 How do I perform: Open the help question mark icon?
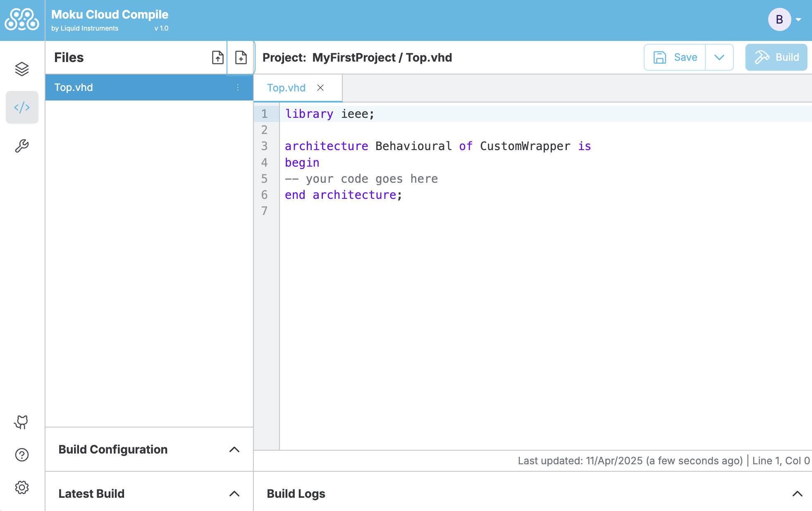click(22, 455)
